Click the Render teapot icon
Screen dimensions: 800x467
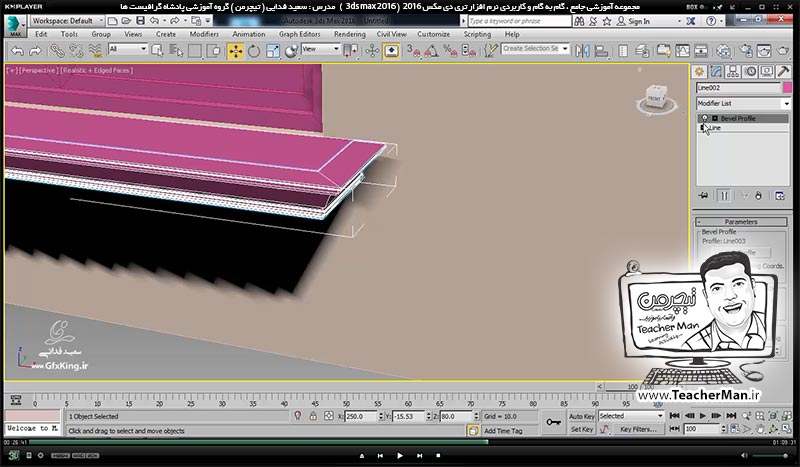click(x=783, y=51)
